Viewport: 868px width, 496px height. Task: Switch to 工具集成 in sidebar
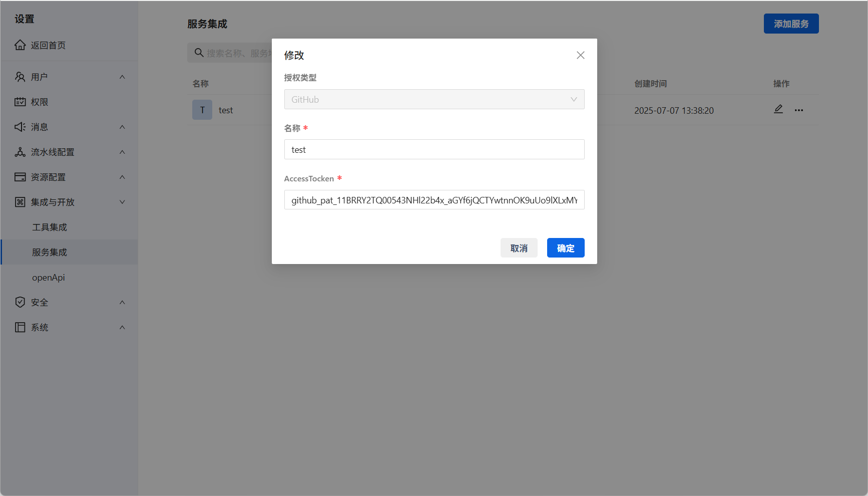(49, 226)
